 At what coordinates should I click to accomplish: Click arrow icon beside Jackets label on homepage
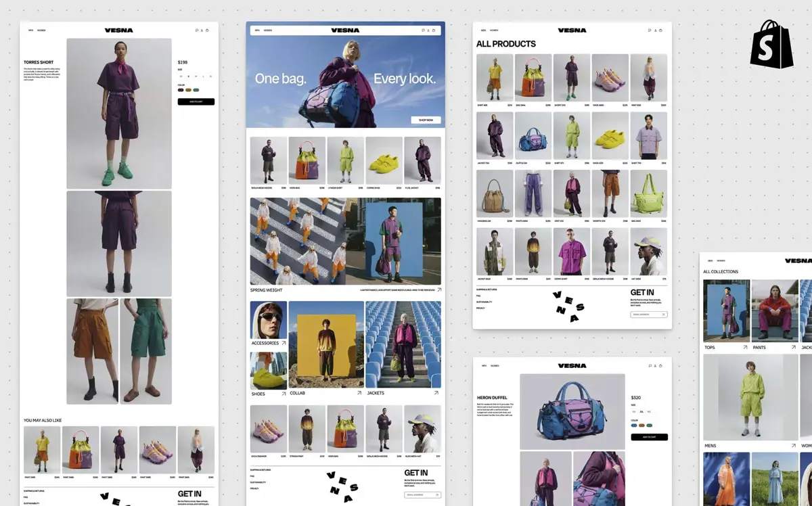pos(436,392)
